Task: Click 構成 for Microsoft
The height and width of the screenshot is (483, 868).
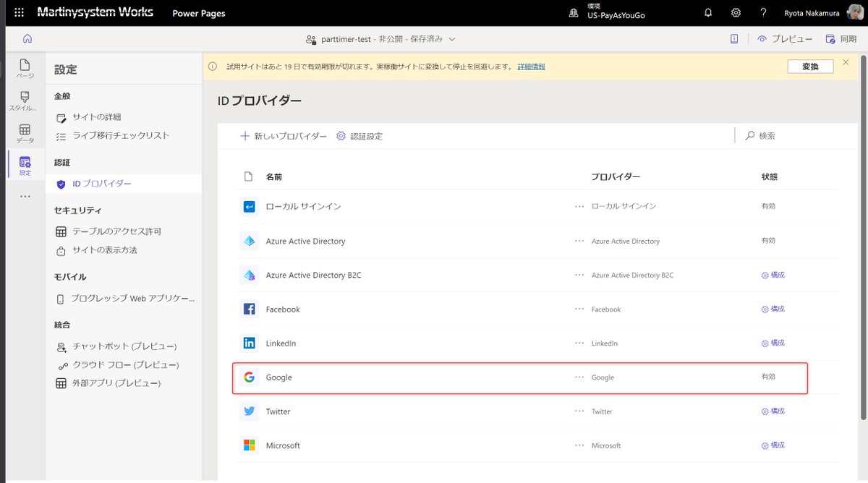Action: [x=773, y=445]
